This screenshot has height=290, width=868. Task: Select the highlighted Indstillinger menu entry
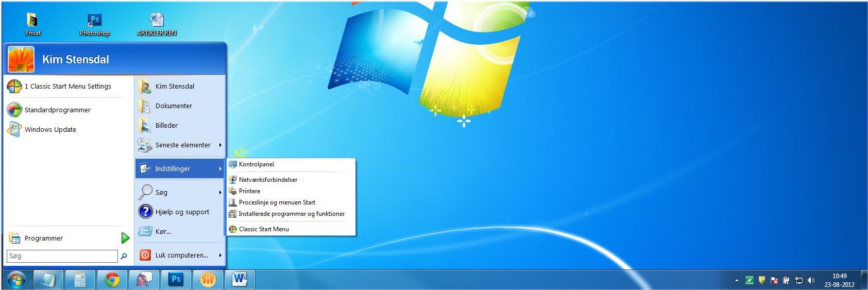pyautogui.click(x=180, y=168)
